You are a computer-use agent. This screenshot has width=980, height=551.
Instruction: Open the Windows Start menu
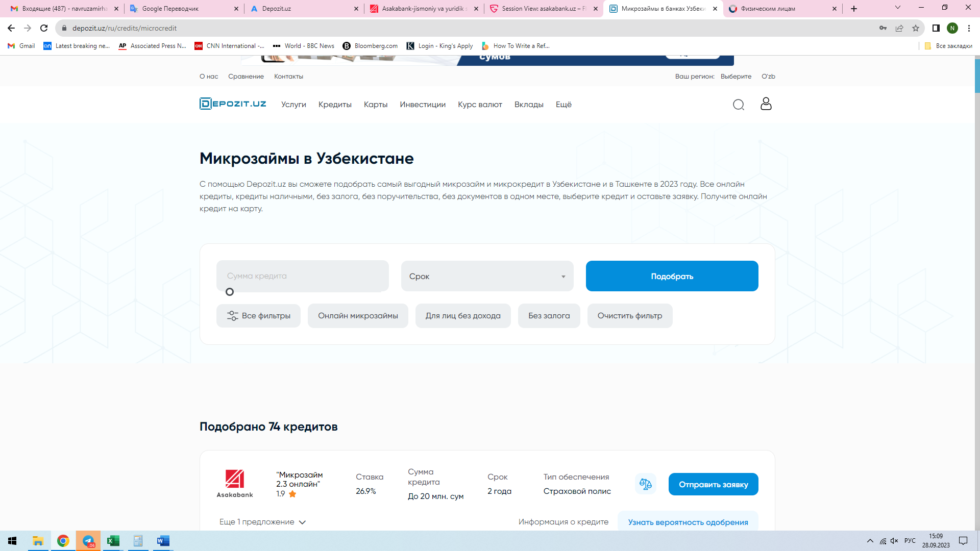pyautogui.click(x=12, y=541)
